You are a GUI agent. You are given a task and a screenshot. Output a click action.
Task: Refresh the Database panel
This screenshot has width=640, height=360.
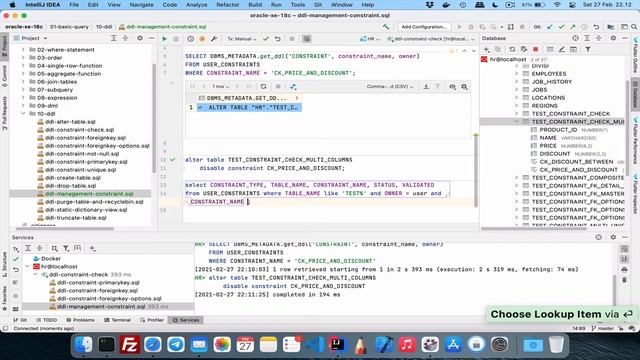[x=512, y=49]
